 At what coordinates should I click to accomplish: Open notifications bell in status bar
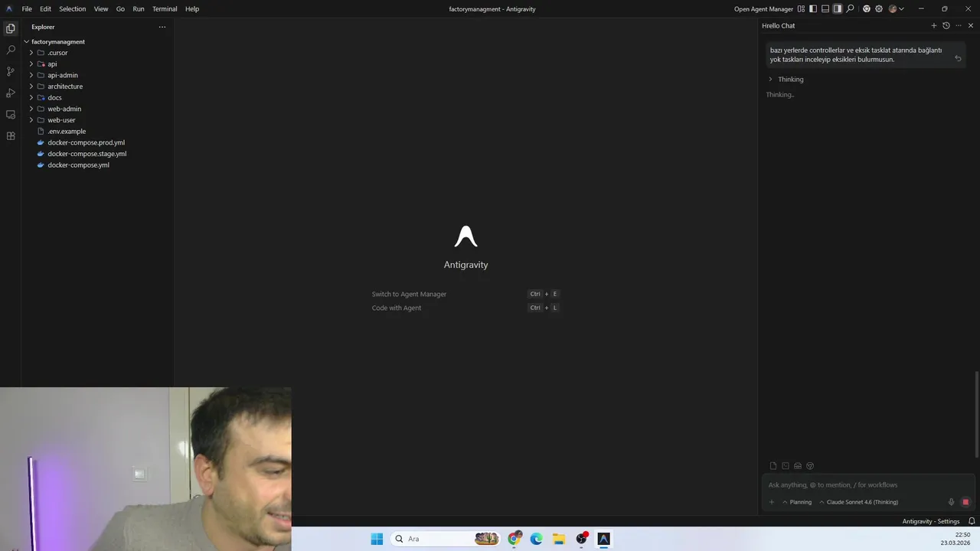[972, 521]
